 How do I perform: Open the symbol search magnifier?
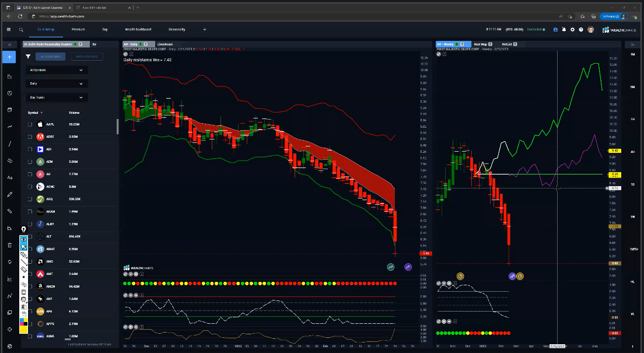21,30
